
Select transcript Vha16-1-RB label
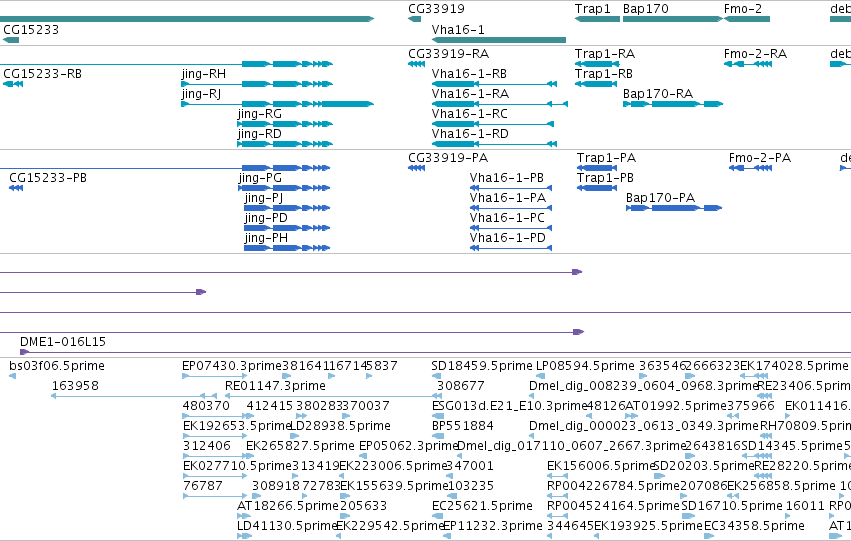pyautogui.click(x=469, y=74)
